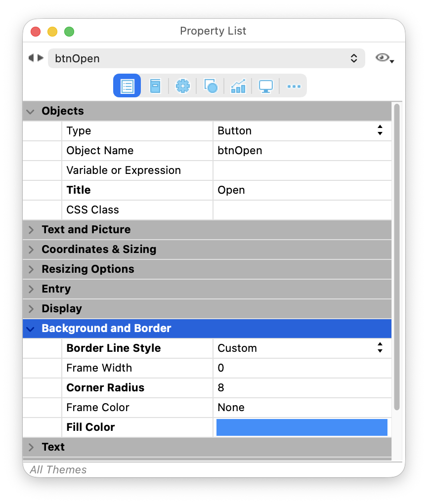Close the Property List window

[36, 32]
